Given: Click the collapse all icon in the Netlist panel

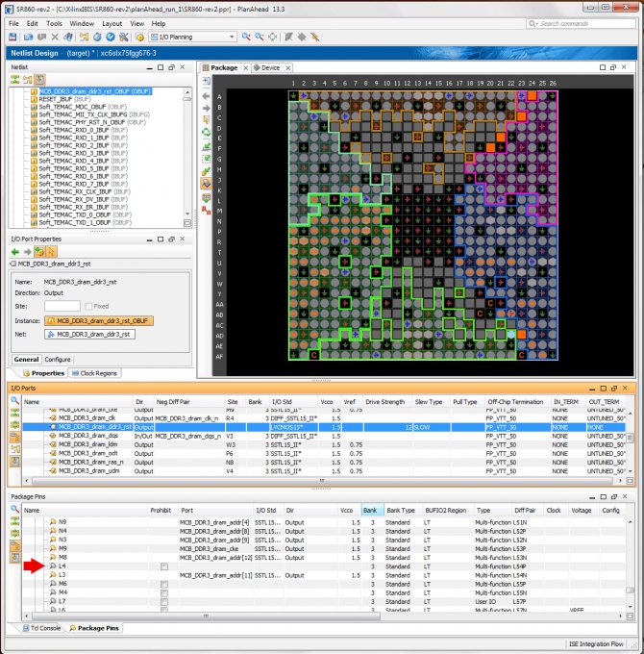Looking at the screenshot, I should (15, 79).
